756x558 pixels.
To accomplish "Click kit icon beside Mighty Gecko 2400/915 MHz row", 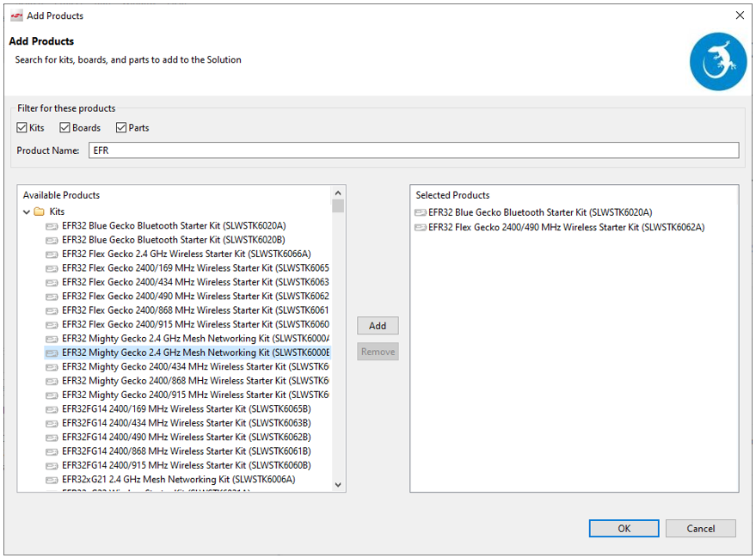I will 52,396.
